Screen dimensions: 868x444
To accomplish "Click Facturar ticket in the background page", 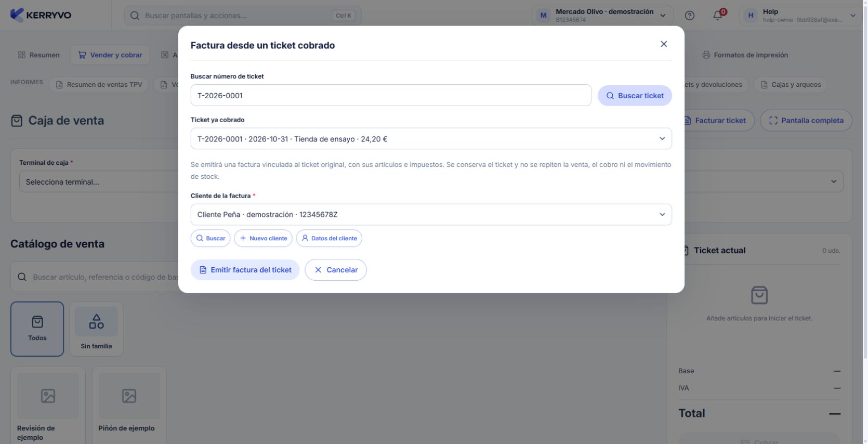I will 720,121.
